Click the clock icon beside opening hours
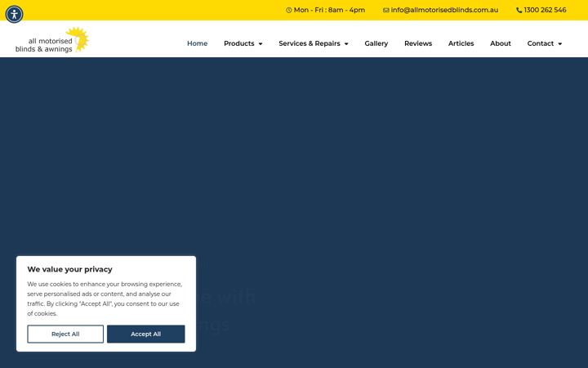Viewport: 588px width, 368px height. 289,10
